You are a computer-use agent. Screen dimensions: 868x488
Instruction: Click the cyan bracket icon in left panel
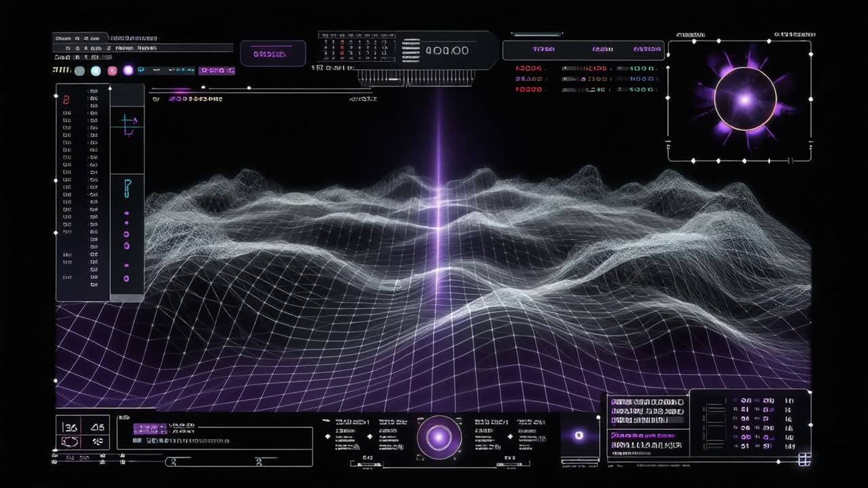pyautogui.click(x=127, y=188)
